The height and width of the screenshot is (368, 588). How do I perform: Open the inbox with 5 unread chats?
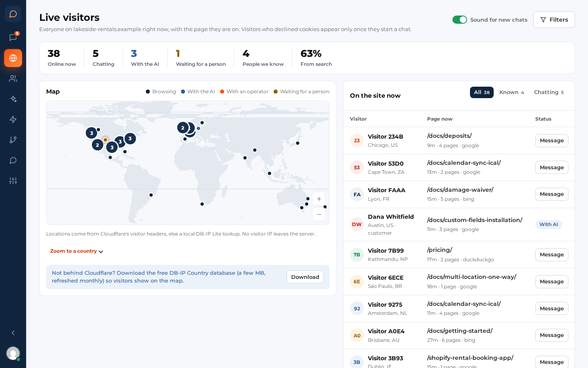(x=13, y=38)
